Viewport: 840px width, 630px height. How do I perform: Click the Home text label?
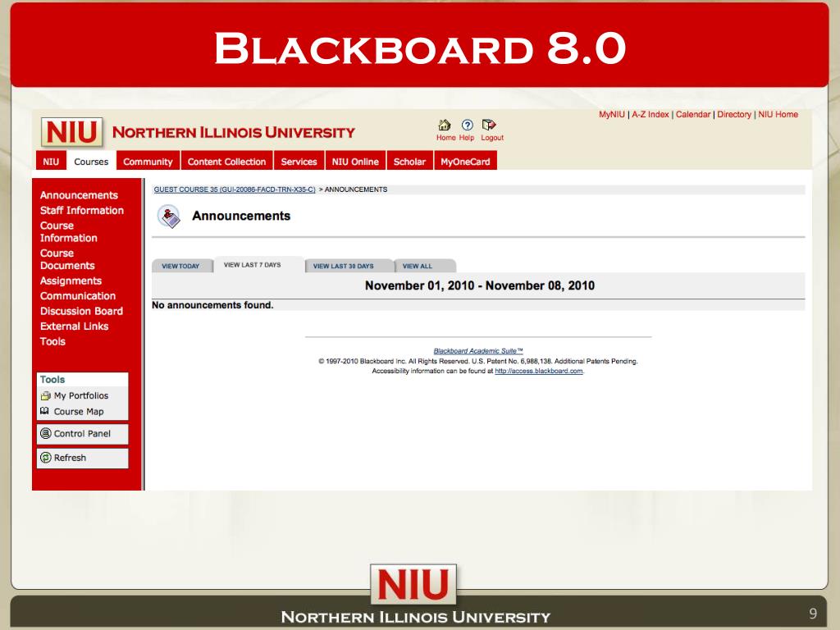445,138
